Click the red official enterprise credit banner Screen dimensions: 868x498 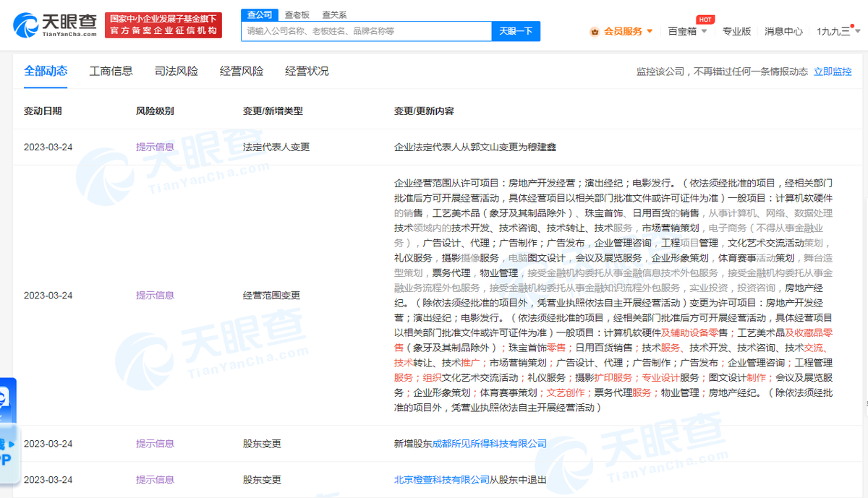coord(163,25)
